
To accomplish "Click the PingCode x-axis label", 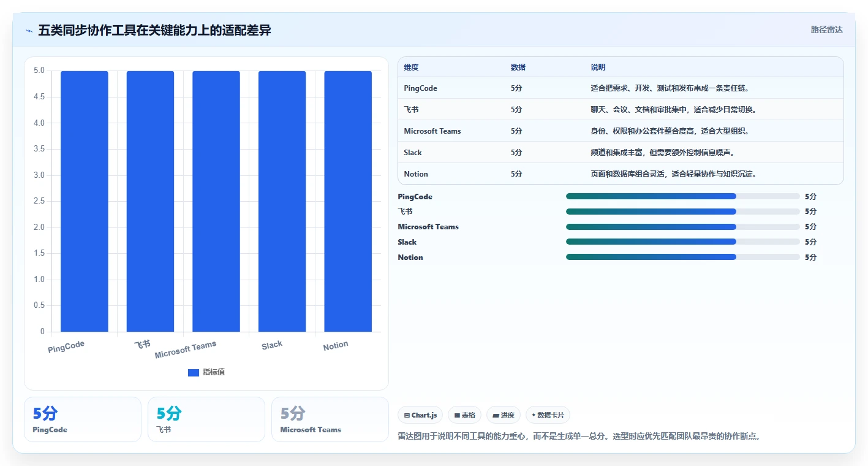I will coord(66,346).
